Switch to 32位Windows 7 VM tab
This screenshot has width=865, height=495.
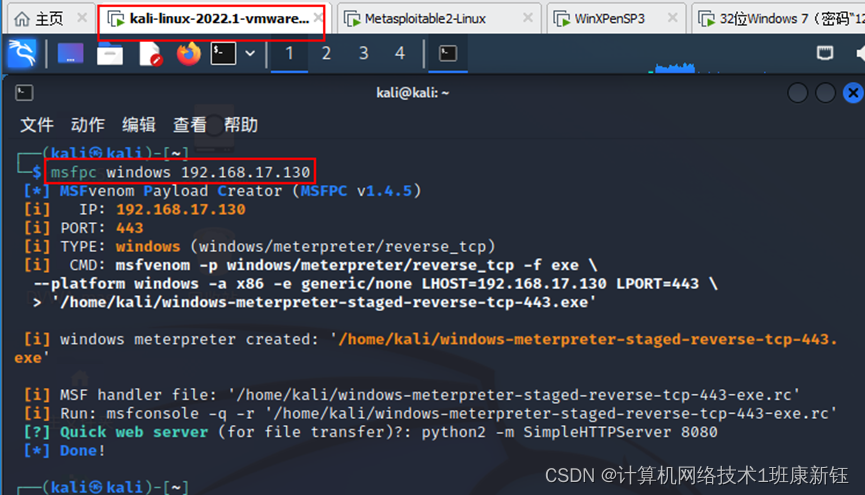[779, 19]
